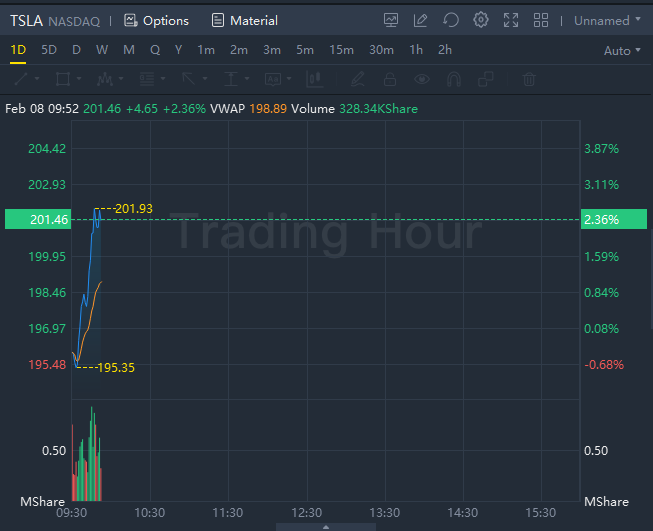Screen dimensions: 653x531
Task: Switch to the Y yearly tab
Action: coord(179,50)
